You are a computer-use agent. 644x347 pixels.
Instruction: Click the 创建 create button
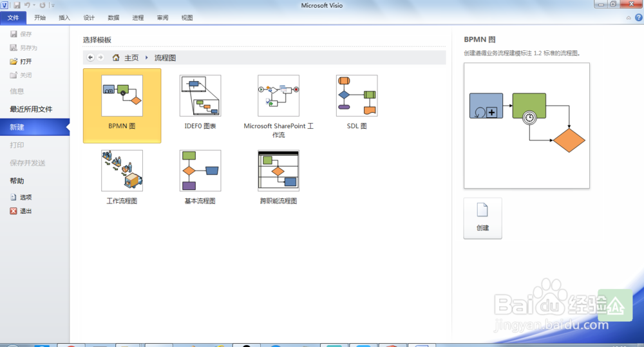[x=482, y=218]
